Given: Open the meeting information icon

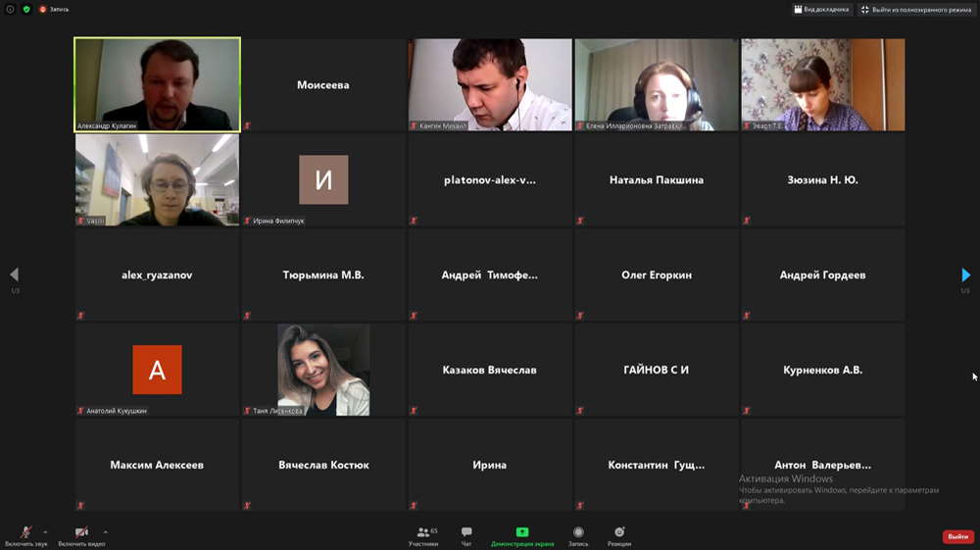Looking at the screenshot, I should (10, 10).
